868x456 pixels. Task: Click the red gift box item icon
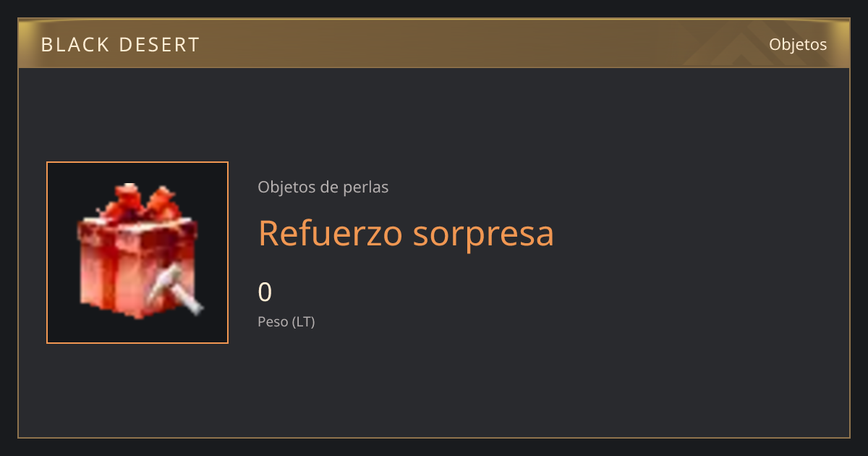coord(137,252)
